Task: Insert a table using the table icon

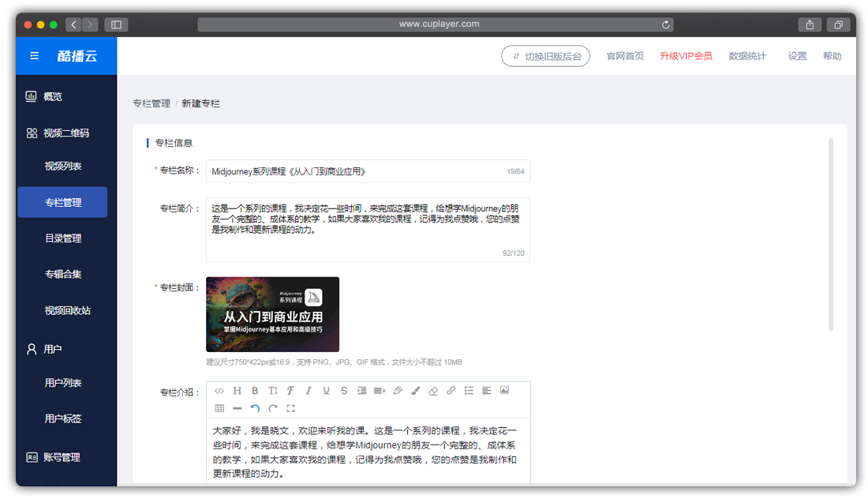Action: [x=219, y=408]
